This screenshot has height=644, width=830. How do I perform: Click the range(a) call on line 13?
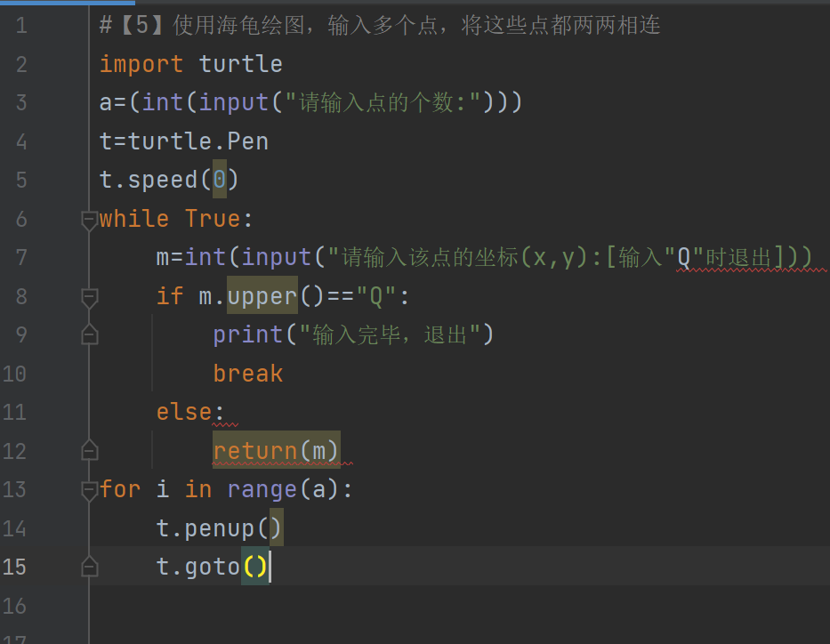tap(283, 489)
